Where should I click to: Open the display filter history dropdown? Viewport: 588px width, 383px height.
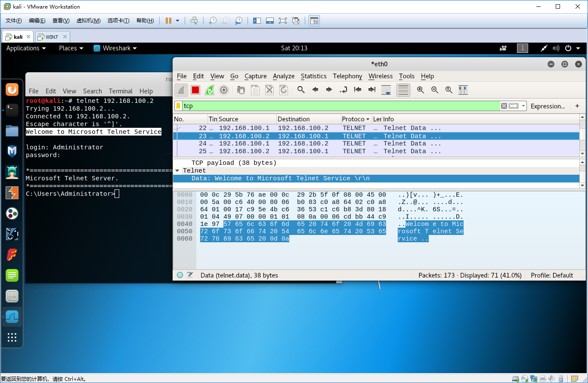point(523,106)
